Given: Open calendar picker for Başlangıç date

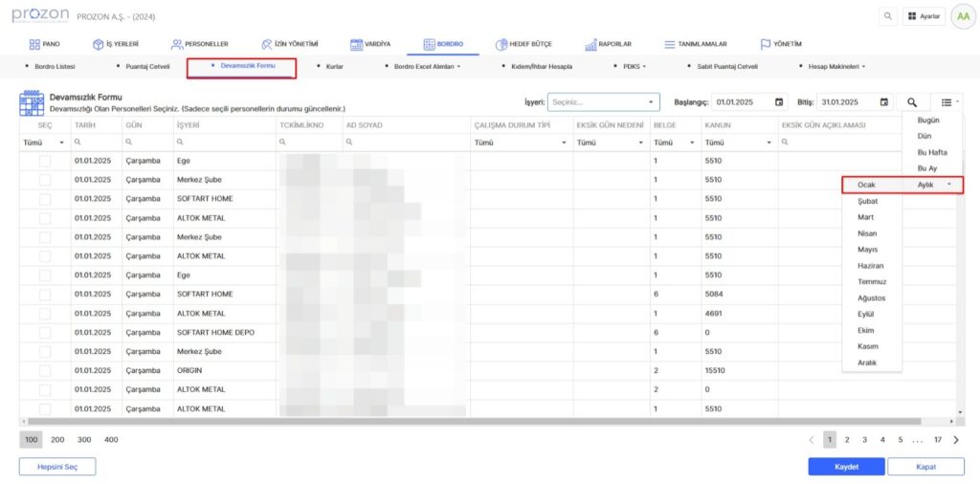Looking at the screenshot, I should 779,101.
